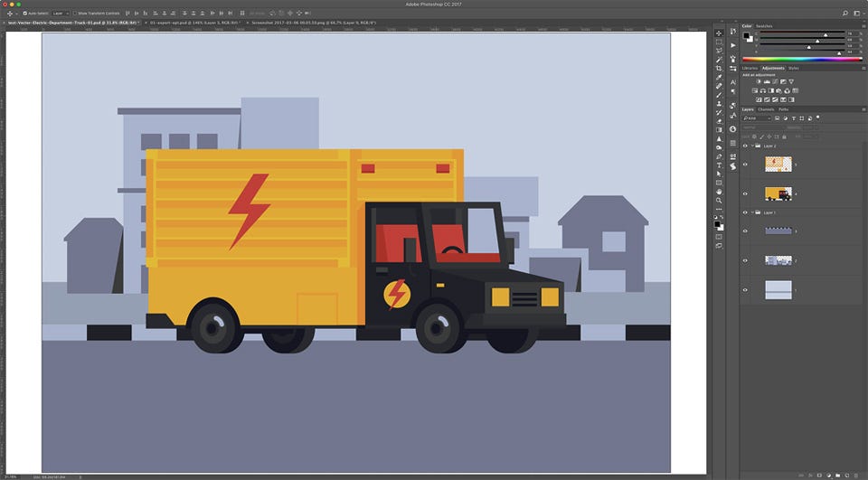Hide layer 2 buildings with its eye icon
This screenshot has height=480, width=868.
point(745,260)
